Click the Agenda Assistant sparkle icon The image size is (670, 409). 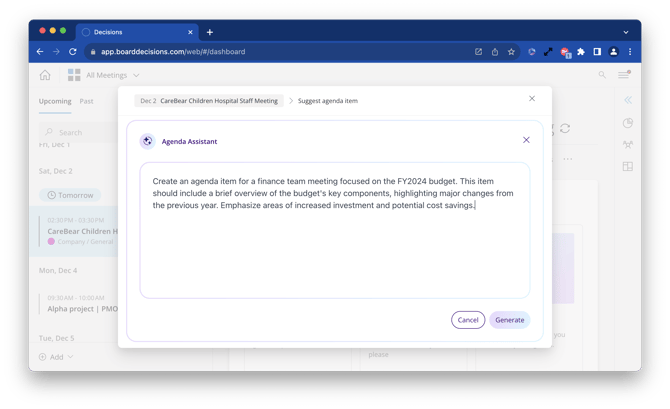pyautogui.click(x=147, y=141)
